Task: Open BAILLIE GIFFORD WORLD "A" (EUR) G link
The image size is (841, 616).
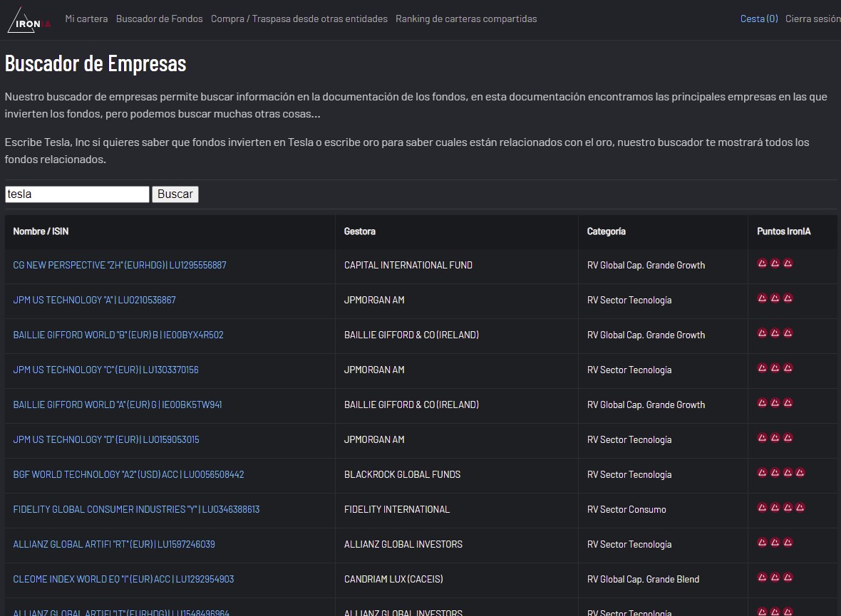Action: pos(118,404)
